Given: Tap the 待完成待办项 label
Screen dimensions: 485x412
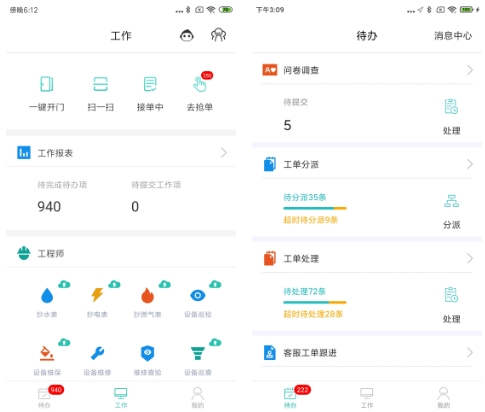Looking at the screenshot, I should (x=62, y=185).
